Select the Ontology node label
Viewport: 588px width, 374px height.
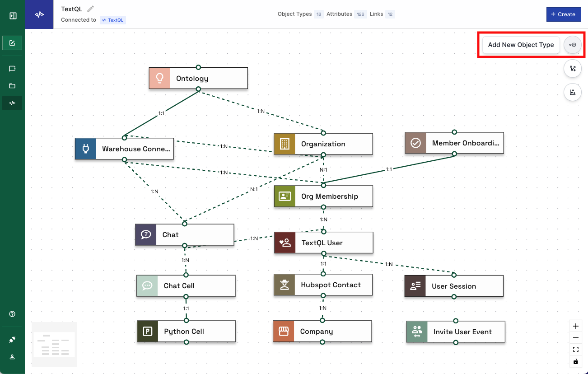pos(192,78)
